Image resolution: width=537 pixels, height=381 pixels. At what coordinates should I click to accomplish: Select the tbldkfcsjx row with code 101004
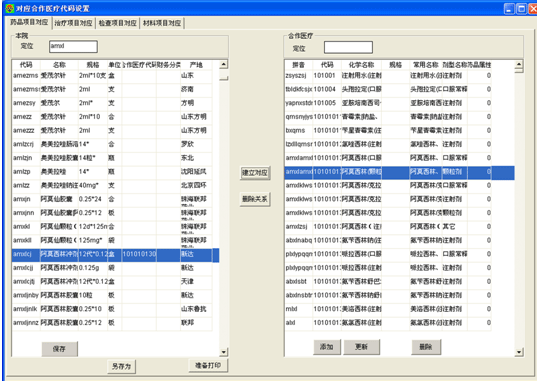pyautogui.click(x=388, y=89)
